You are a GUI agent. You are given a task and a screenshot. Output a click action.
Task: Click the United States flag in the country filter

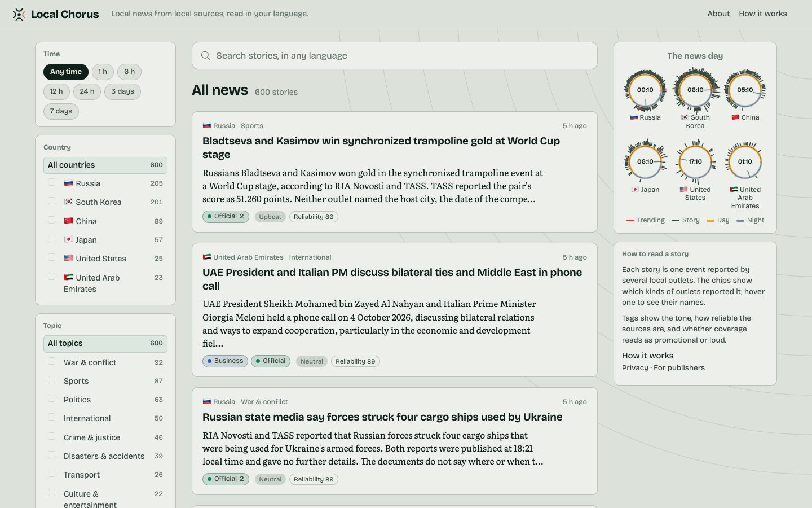pos(69,259)
